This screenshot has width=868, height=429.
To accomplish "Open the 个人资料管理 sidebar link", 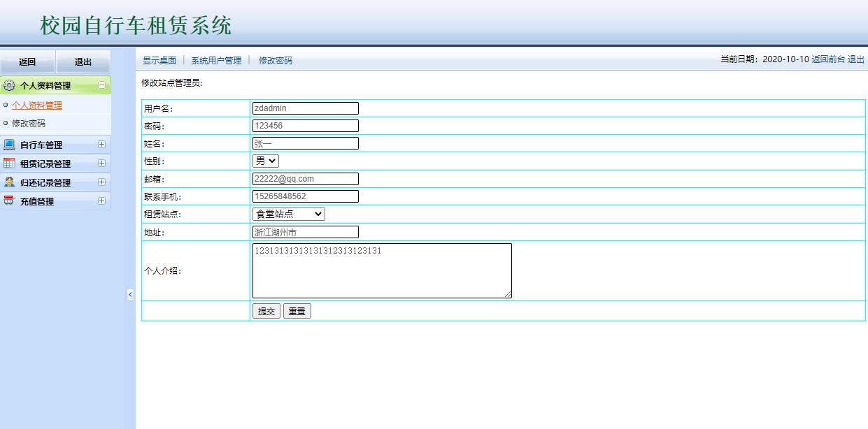I will pyautogui.click(x=37, y=106).
